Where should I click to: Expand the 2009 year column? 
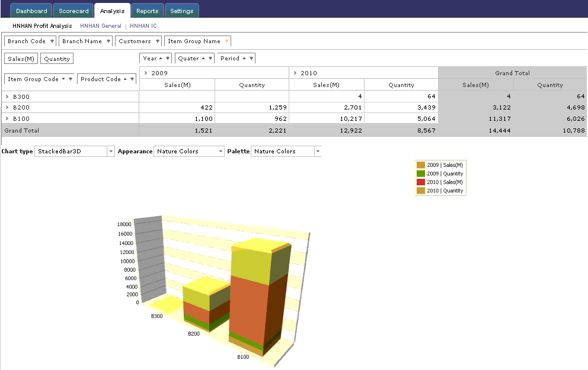tap(146, 73)
